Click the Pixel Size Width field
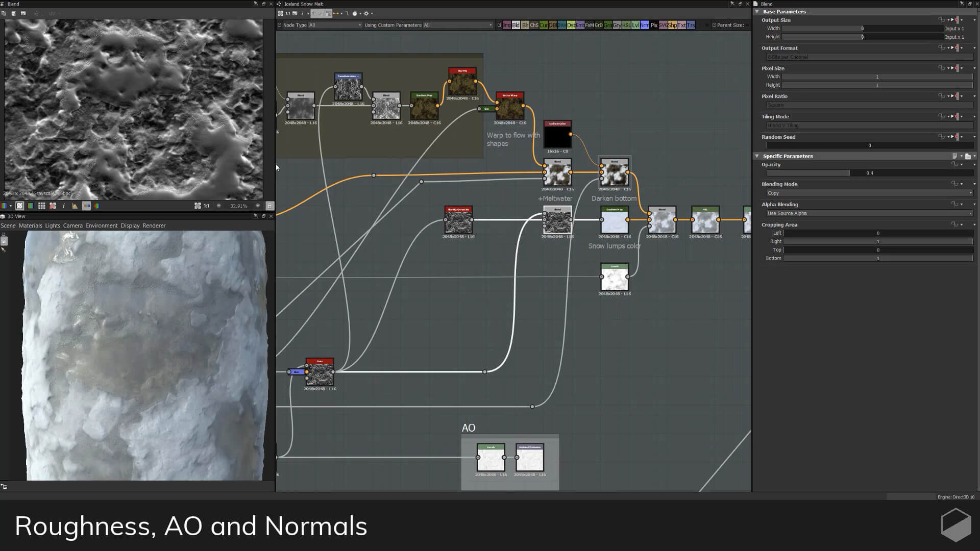This screenshot has width=980, height=551. pos(877,77)
